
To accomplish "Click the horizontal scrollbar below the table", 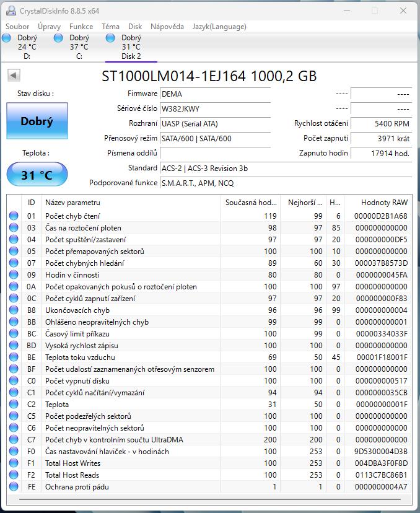I will coord(209,499).
